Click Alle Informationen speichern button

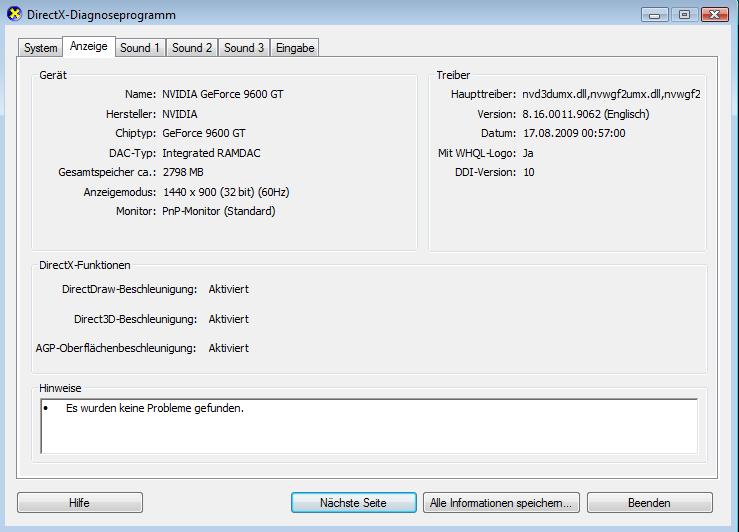(x=501, y=503)
